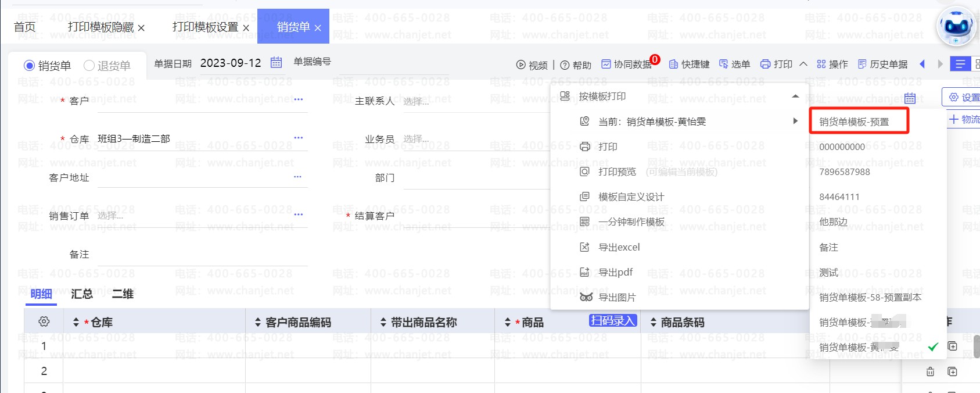Select 退货单 radio button
The width and height of the screenshot is (980, 393).
point(89,66)
